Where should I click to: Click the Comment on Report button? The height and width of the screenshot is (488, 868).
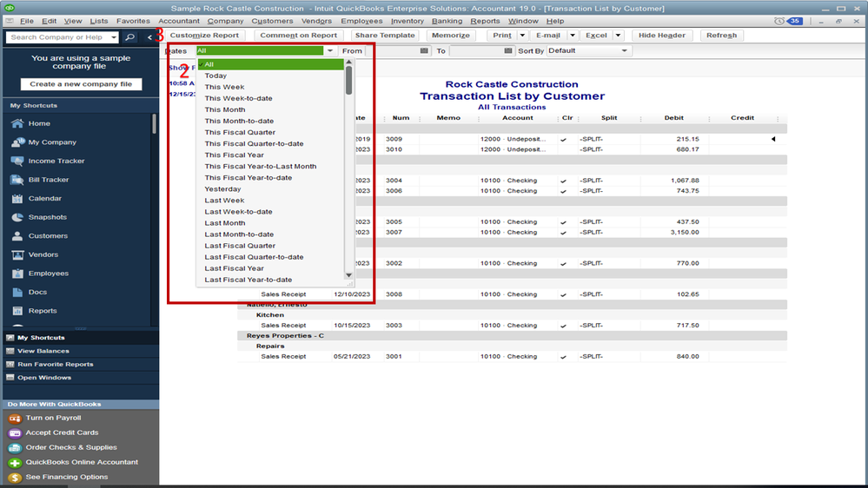click(x=298, y=36)
